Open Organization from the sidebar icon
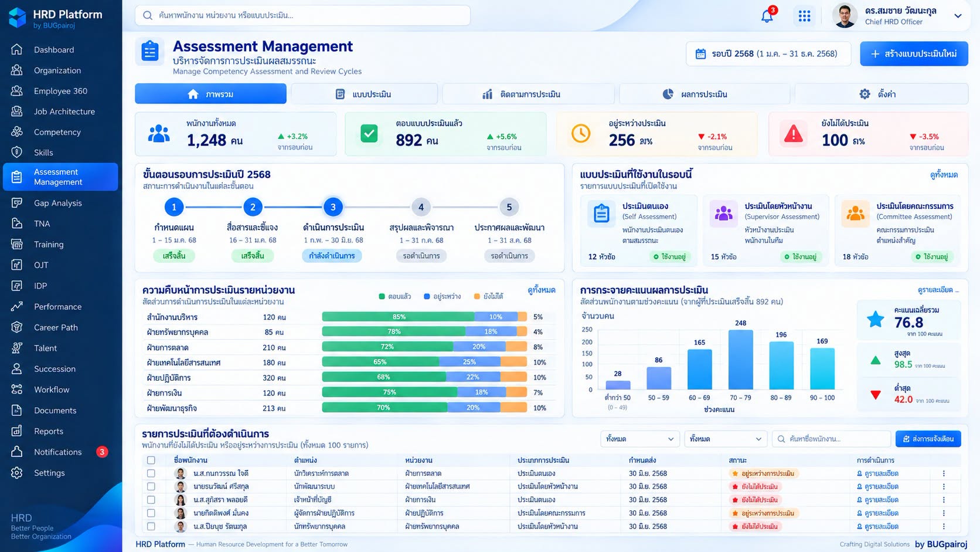The image size is (980, 552). 17,70
